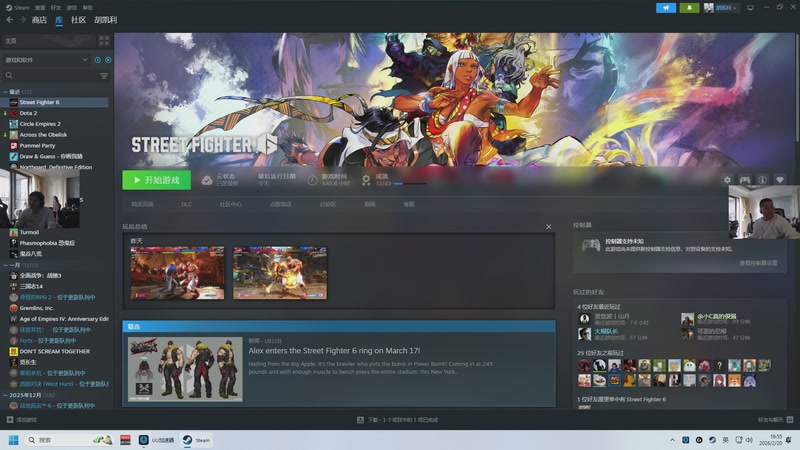Open the Windows Start menu
Viewport: 800px width, 450px height.
click(14, 440)
